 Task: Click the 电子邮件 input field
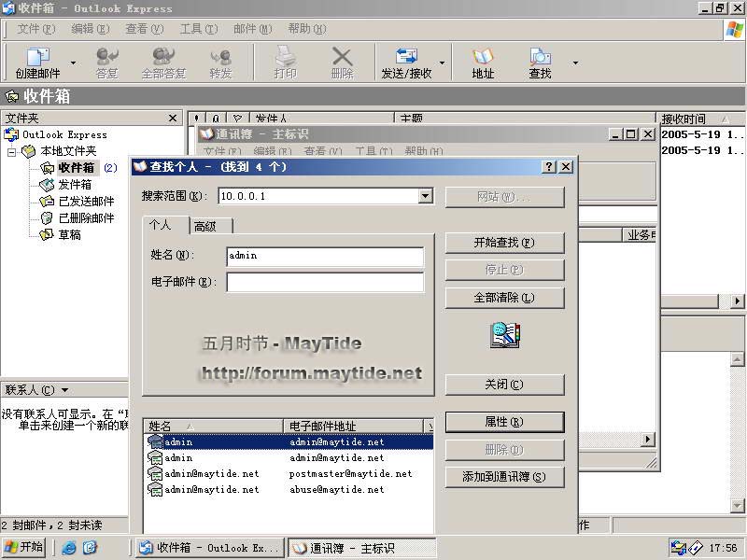click(x=325, y=282)
